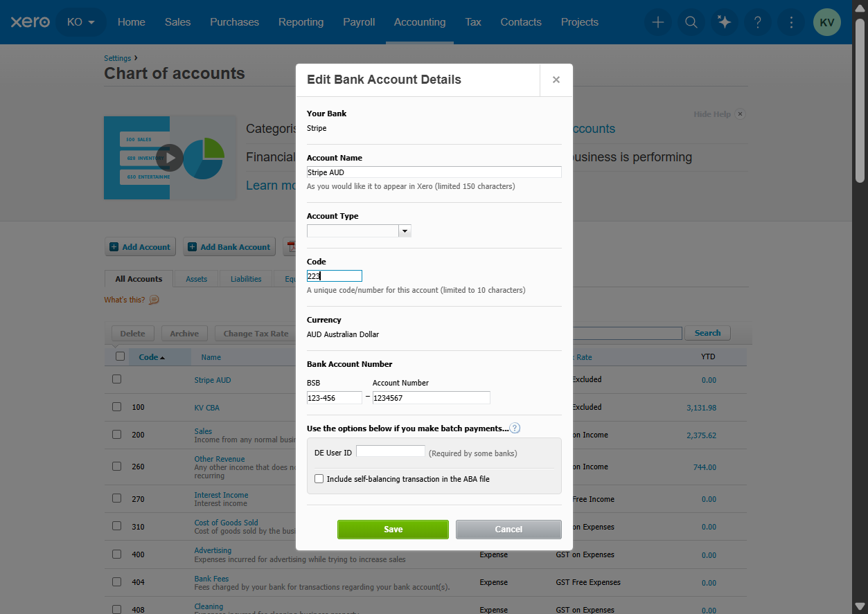Open the Payroll menu

[359, 22]
